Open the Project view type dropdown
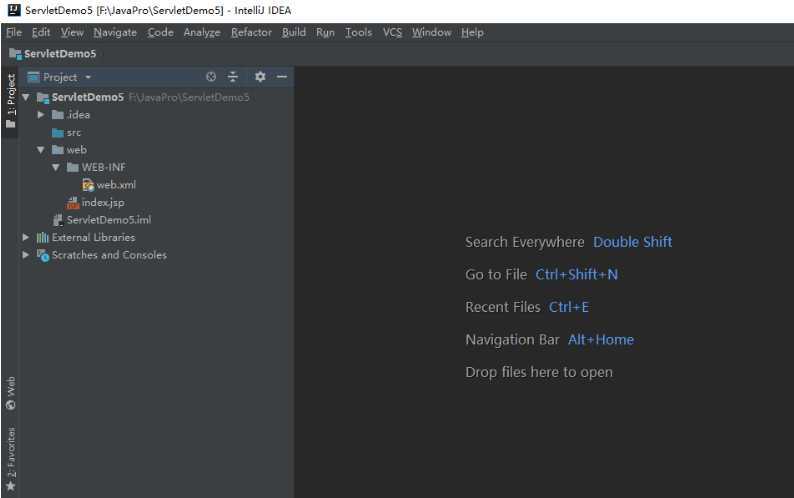Image resolution: width=794 pixels, height=498 pixels. point(88,78)
